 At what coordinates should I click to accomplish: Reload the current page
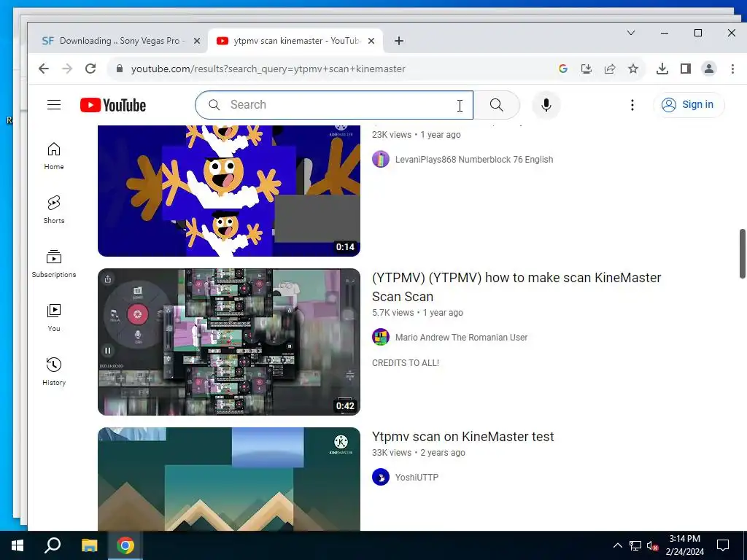(90, 69)
